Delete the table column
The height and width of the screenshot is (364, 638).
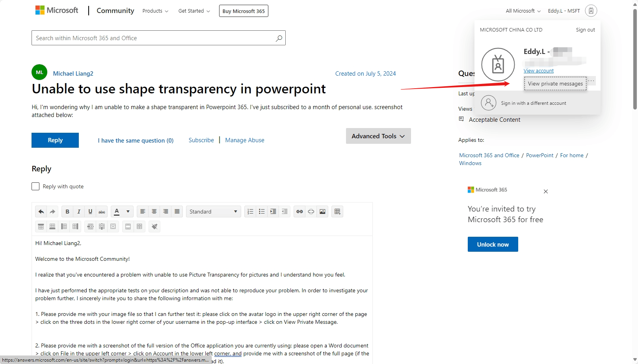click(x=102, y=227)
